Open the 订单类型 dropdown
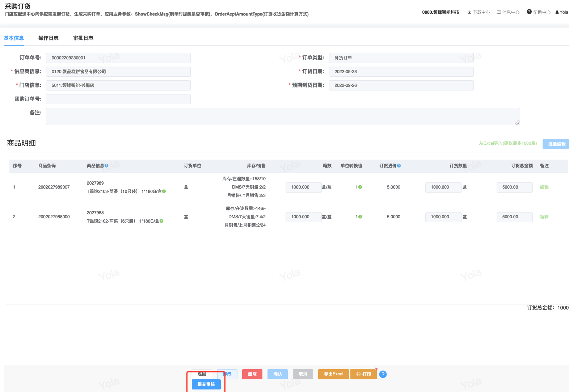569x392 pixels. point(401,58)
